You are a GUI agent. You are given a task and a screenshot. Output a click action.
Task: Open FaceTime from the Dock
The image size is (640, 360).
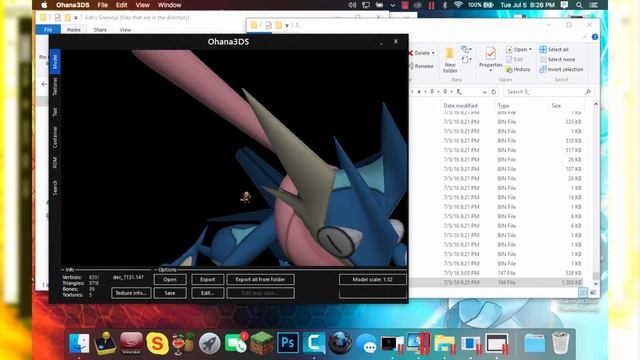pyautogui.click(x=236, y=343)
